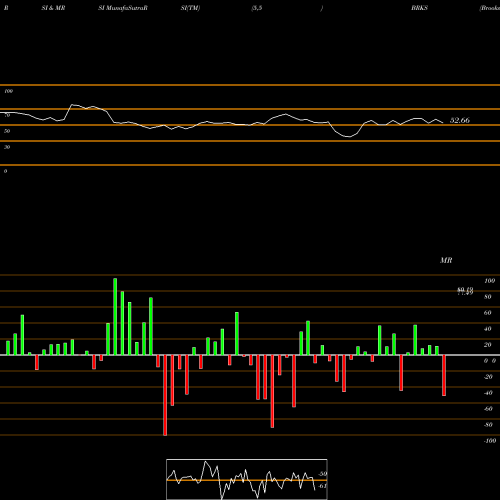500x500 pixels.
Task: Click the MR axis label -60
Action: [488, 409]
